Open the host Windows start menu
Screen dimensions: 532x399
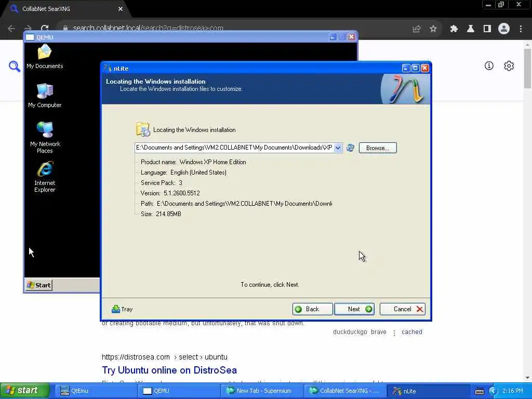[x=25, y=391]
